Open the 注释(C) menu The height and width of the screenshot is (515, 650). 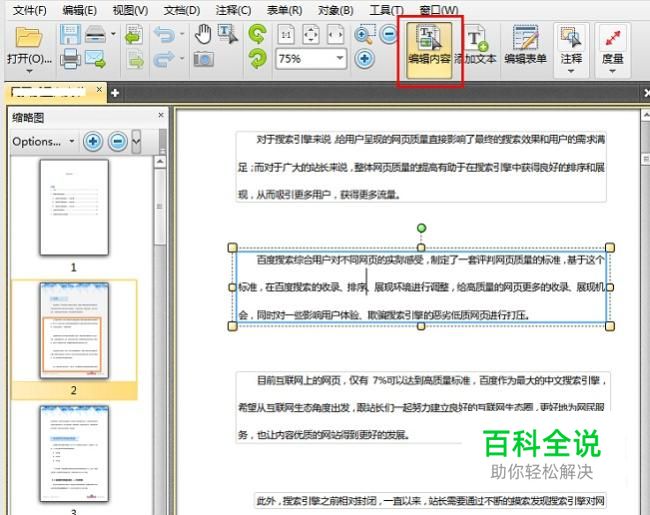click(x=233, y=10)
